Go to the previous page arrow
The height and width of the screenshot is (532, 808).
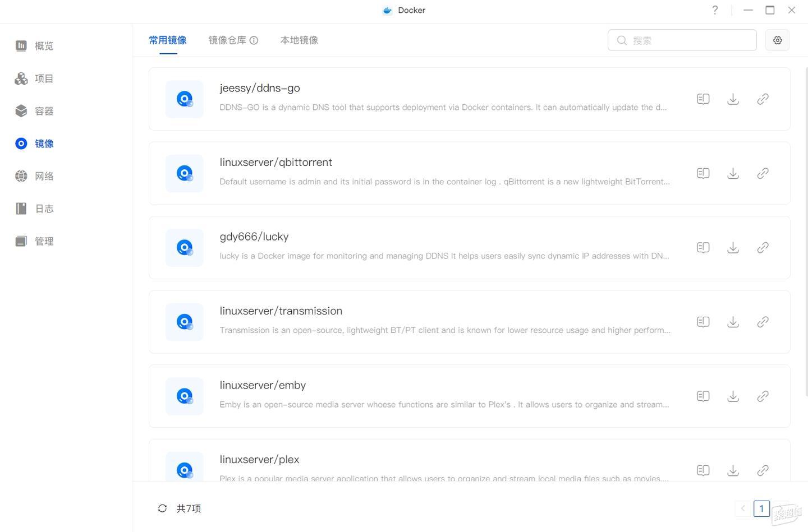point(743,508)
